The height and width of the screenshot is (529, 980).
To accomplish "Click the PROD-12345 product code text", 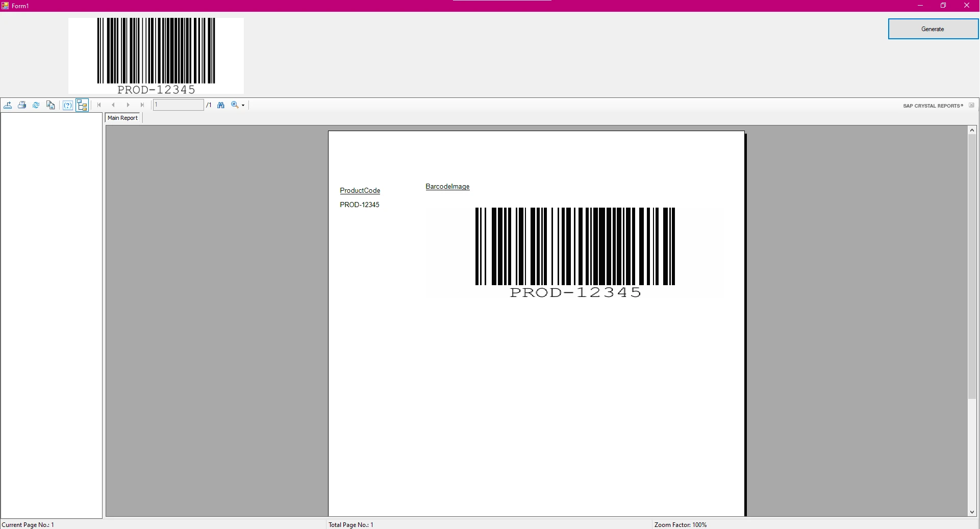I will [x=360, y=205].
